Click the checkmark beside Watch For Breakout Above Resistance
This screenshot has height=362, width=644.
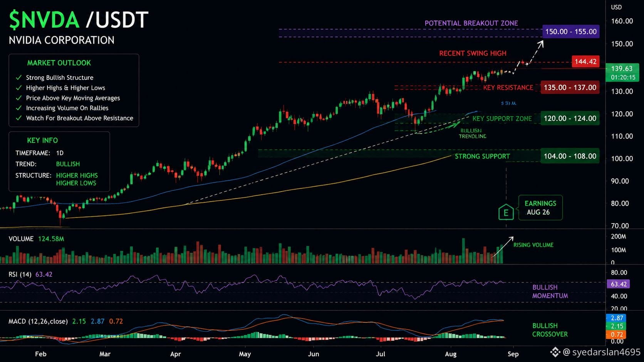click(x=18, y=118)
